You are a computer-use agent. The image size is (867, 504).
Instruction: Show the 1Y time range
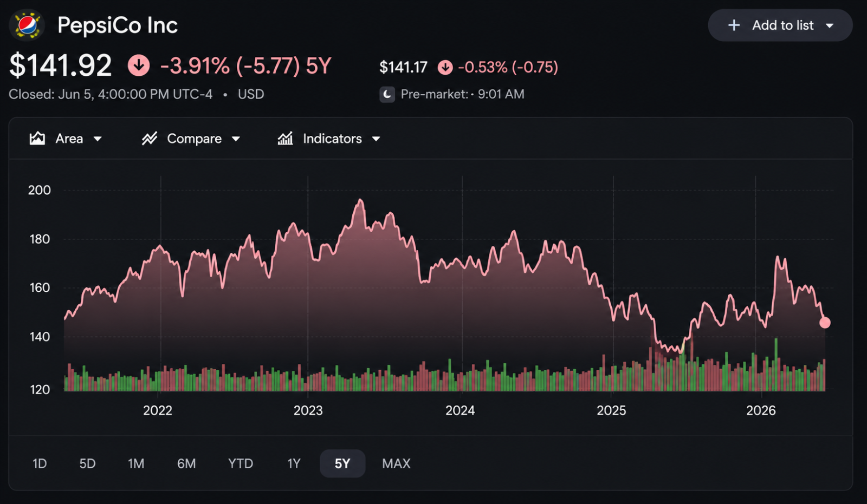point(294,463)
